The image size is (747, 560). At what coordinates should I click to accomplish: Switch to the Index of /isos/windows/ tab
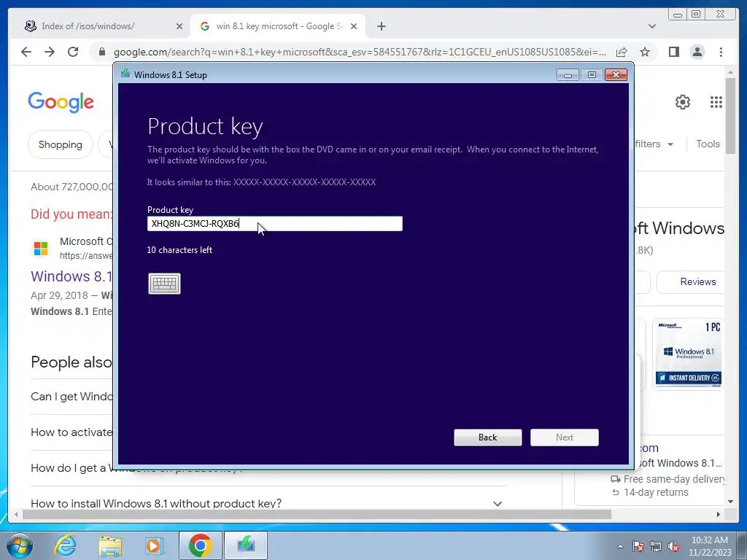(x=88, y=26)
